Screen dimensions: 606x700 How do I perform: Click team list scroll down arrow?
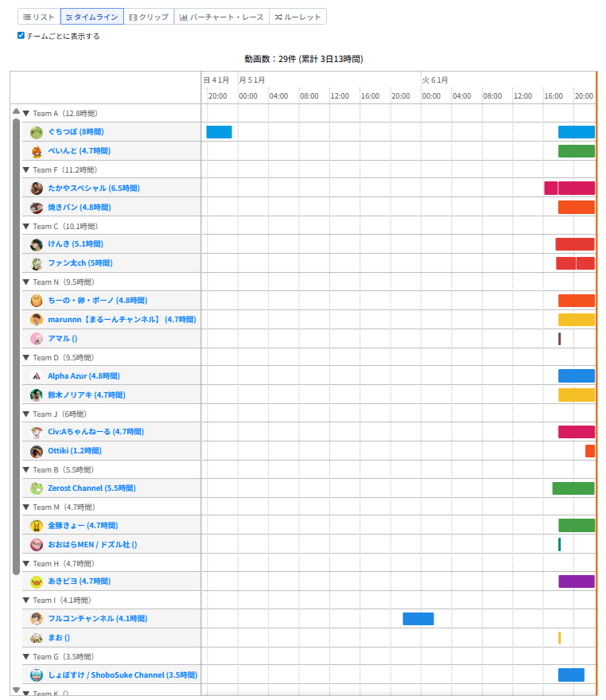(x=16, y=690)
